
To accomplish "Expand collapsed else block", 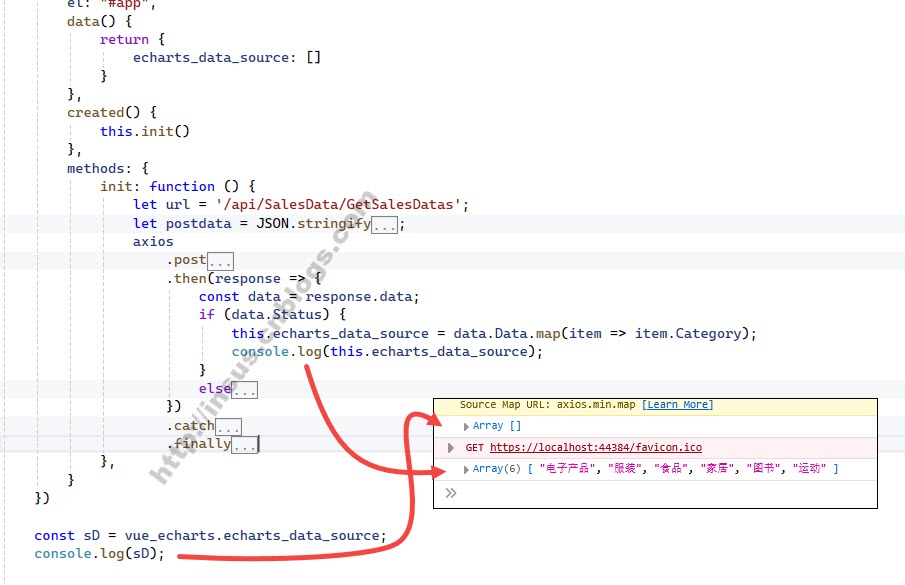I will coord(245,389).
